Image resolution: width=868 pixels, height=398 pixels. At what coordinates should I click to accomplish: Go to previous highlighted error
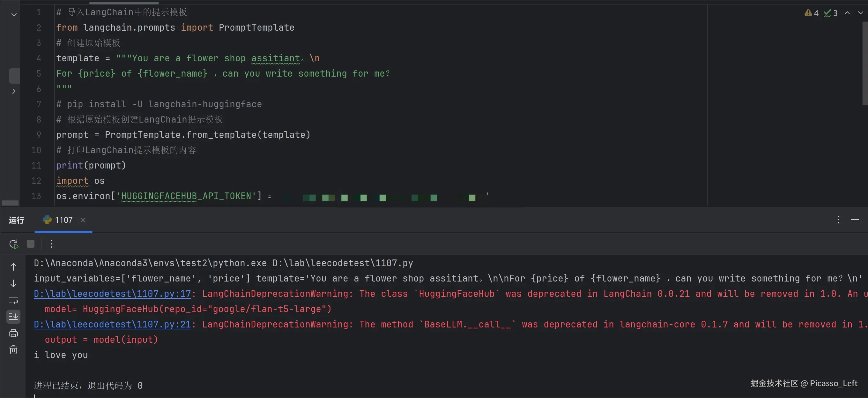click(x=847, y=13)
